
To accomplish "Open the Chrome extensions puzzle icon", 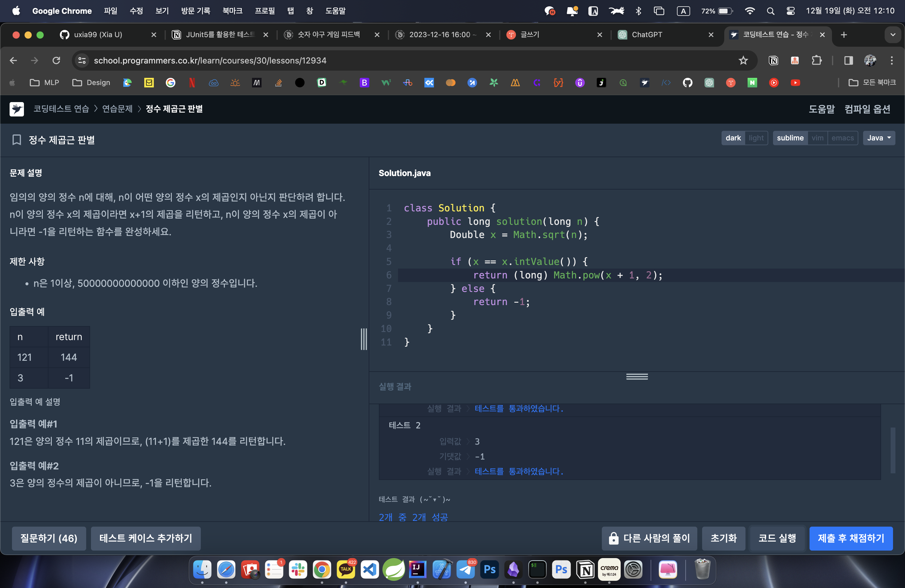I will [816, 60].
